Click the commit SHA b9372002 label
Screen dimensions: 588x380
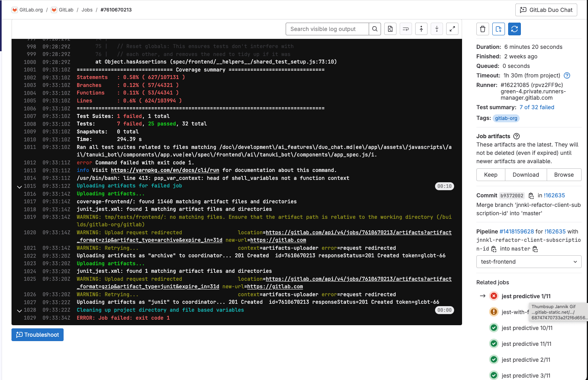point(512,196)
